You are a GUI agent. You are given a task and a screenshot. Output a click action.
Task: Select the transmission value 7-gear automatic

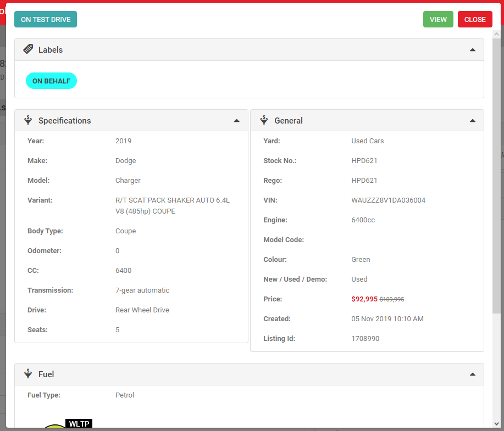click(x=142, y=290)
